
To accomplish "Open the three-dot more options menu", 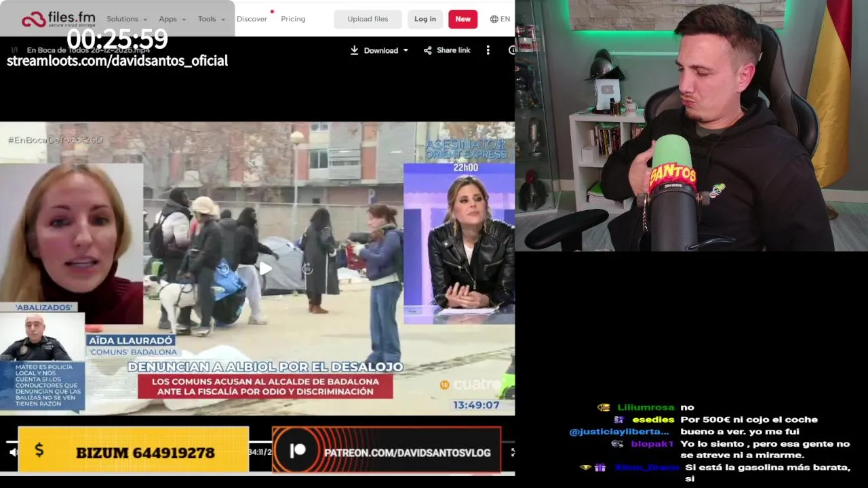I will [x=487, y=50].
